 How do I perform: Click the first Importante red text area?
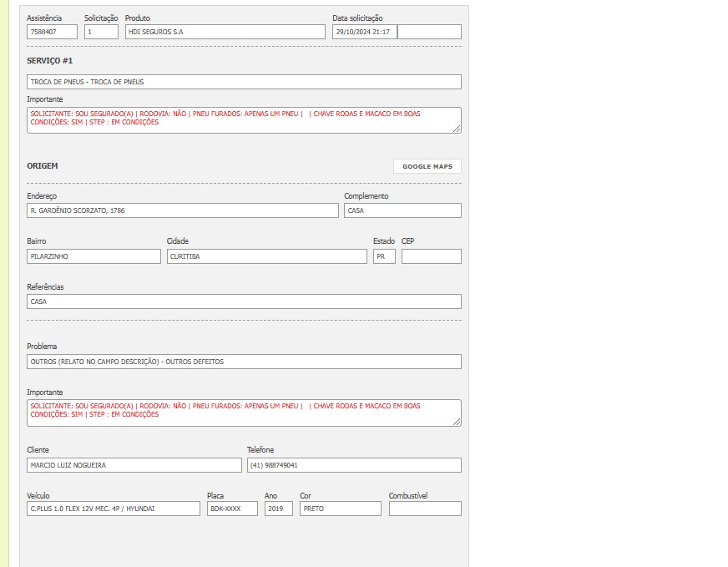[x=245, y=120]
